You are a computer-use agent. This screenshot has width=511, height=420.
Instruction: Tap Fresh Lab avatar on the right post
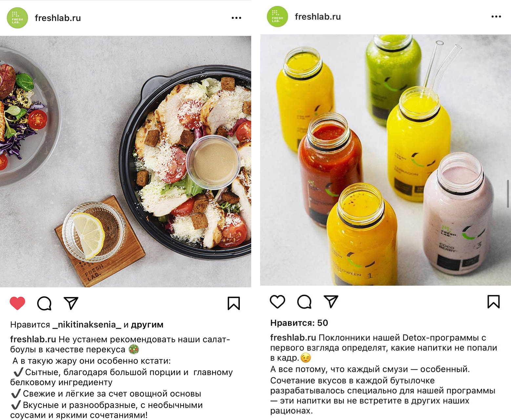[x=277, y=16]
